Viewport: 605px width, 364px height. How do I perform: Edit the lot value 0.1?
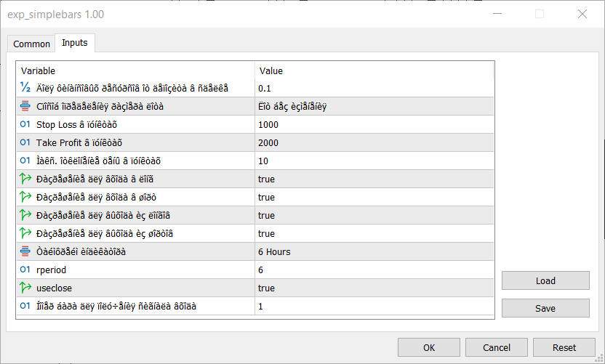tap(374, 89)
